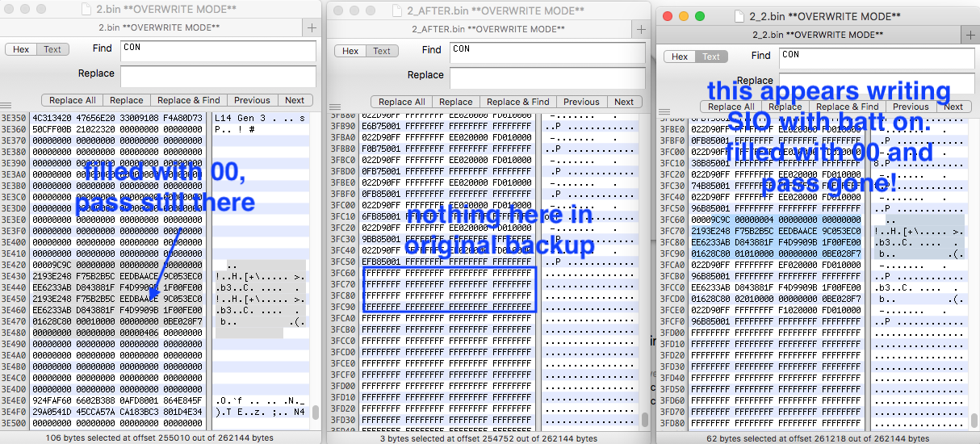Image resolution: width=980 pixels, height=444 pixels.
Task: Switch search mode to Hex in 2.bin window
Action: (x=21, y=49)
